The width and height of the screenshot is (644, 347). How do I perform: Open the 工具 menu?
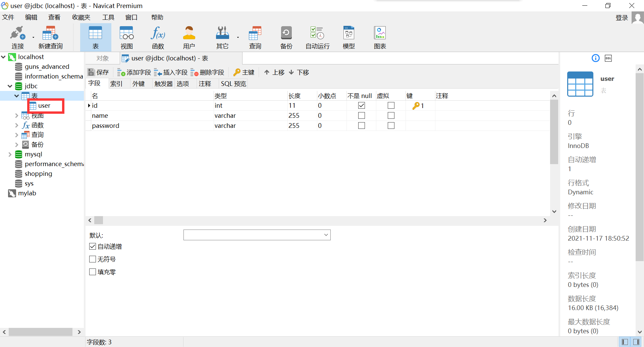pos(108,17)
